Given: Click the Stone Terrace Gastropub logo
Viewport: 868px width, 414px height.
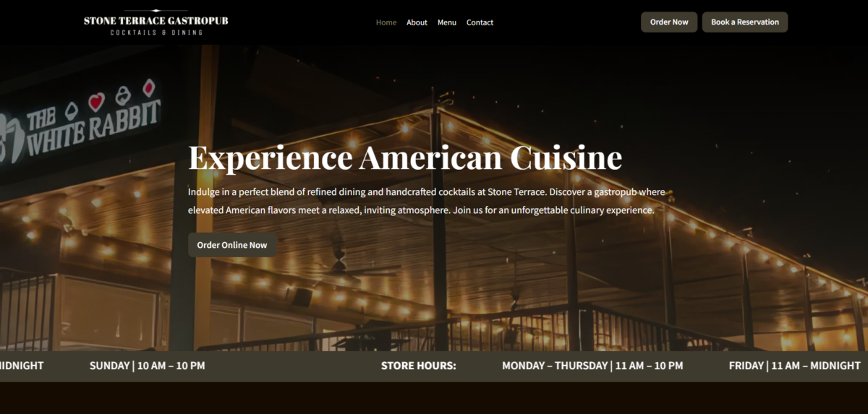Looking at the screenshot, I should [156, 22].
